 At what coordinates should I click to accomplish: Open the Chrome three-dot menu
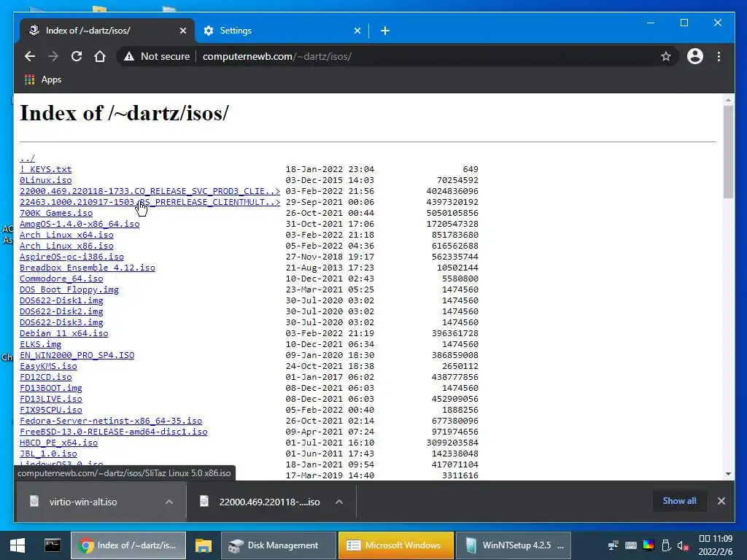coord(719,56)
